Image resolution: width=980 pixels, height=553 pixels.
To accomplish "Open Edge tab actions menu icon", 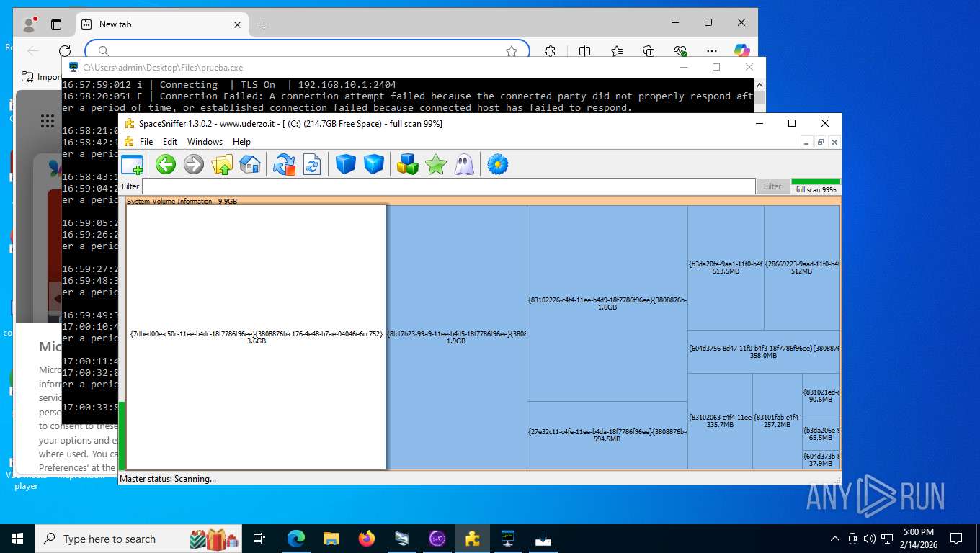I will click(56, 24).
